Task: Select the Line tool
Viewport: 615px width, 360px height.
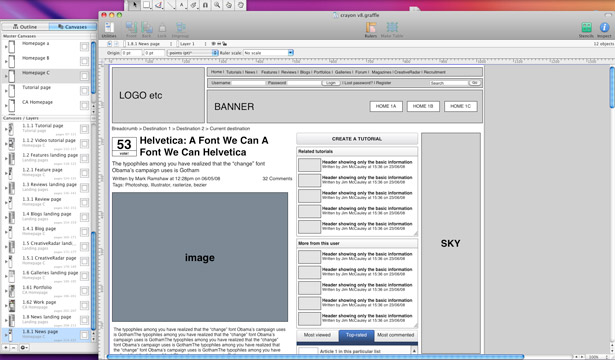Action: 170,5
